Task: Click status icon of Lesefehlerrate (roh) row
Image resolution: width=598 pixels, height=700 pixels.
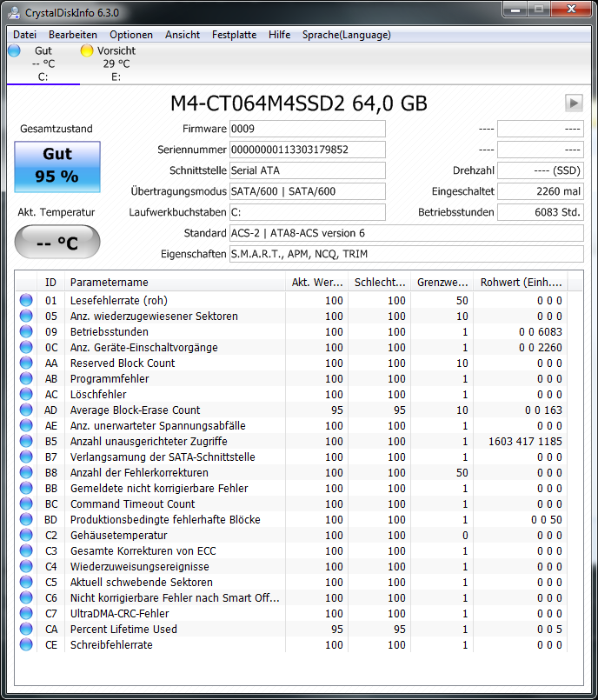Action: pos(26,300)
